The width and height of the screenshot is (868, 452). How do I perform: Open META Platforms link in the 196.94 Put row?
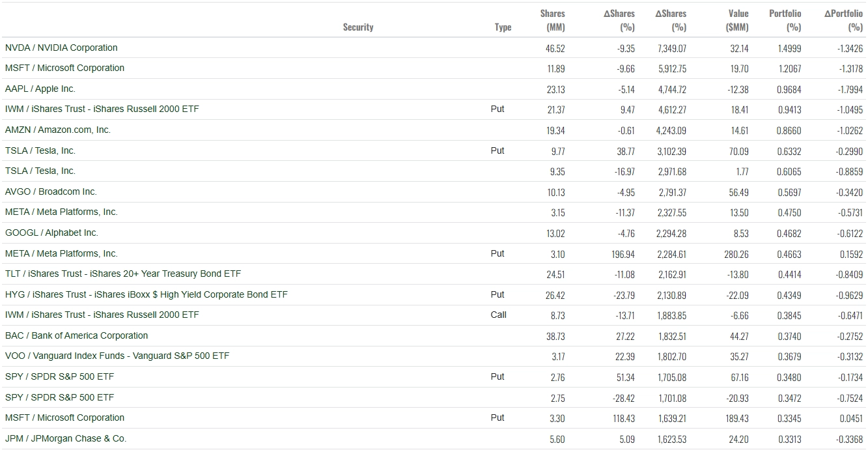pyautogui.click(x=61, y=253)
